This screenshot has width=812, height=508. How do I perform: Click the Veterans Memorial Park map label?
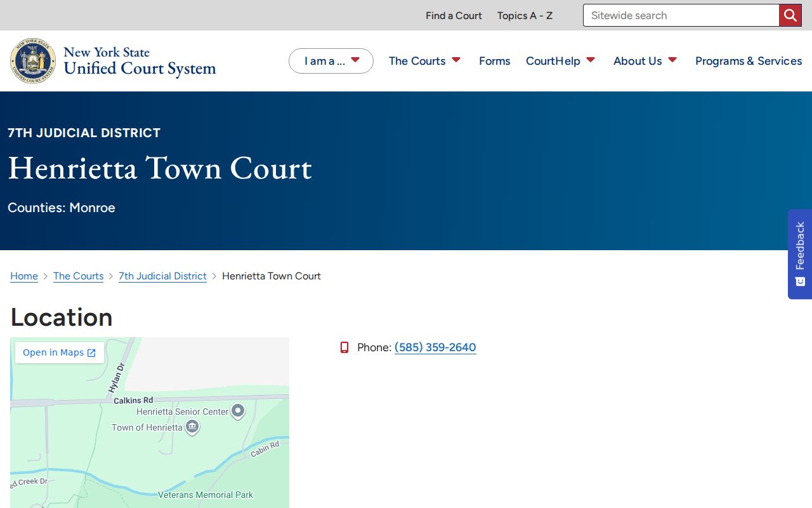(206, 495)
